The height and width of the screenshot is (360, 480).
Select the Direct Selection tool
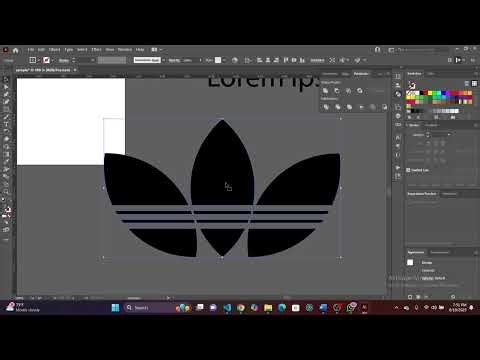coord(6,87)
